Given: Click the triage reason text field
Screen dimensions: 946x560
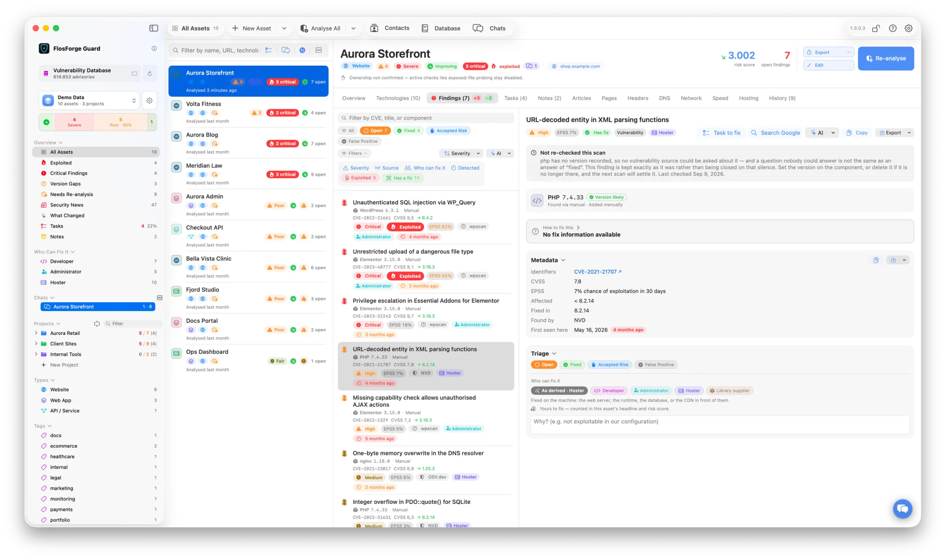Looking at the screenshot, I should 720,424.
